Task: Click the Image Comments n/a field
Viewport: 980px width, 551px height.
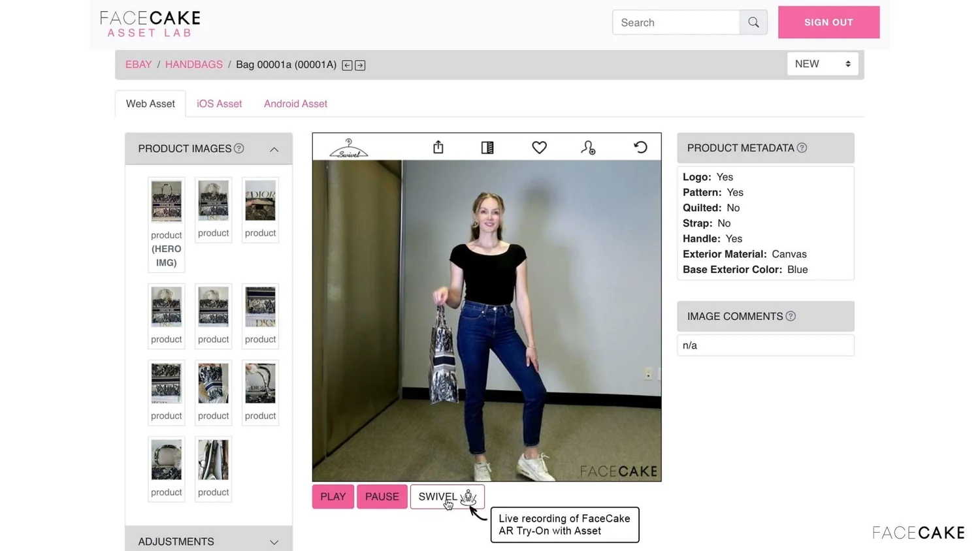Action: point(766,345)
